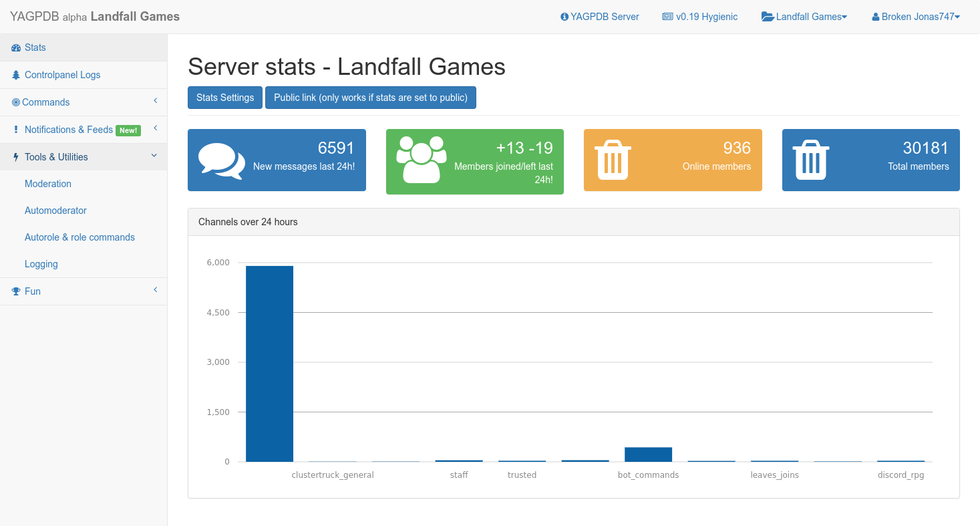Click the Channels over 24 hours panel header
This screenshot has height=526, width=980.
click(x=574, y=222)
